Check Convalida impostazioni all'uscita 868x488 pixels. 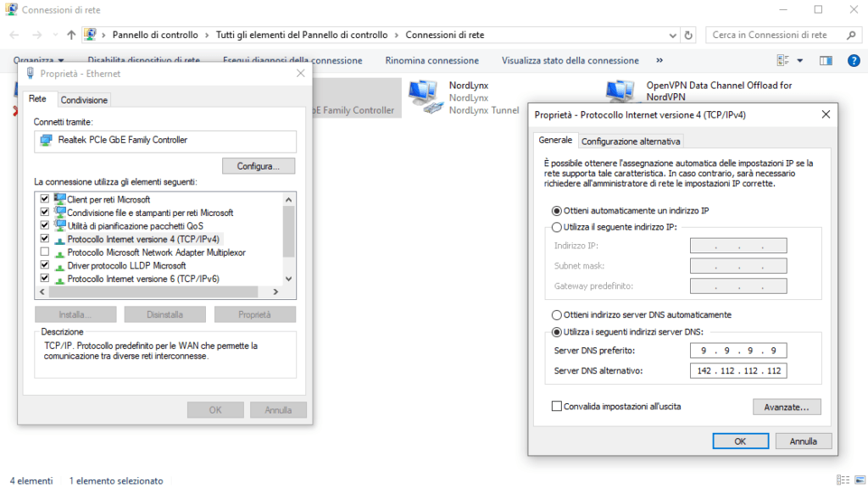557,406
